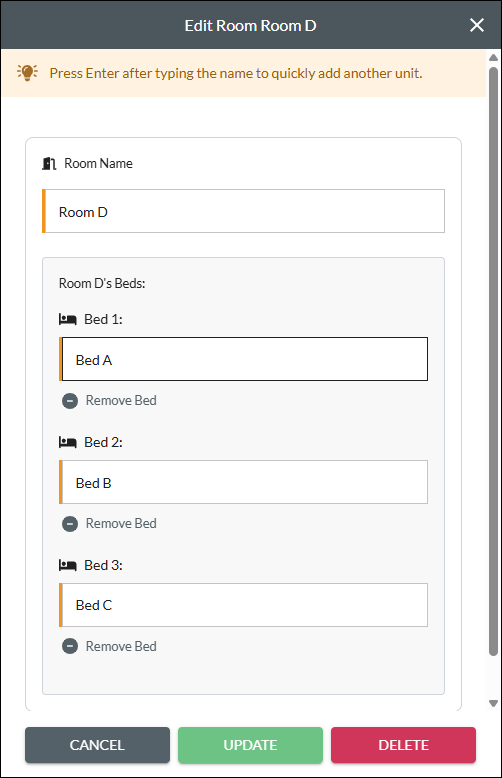This screenshot has height=778, width=502.
Task: Click Remove Bed text under Bed B
Action: [x=121, y=523]
